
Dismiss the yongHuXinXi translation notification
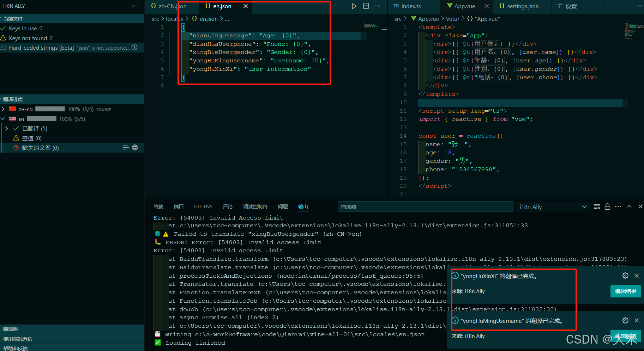(637, 276)
